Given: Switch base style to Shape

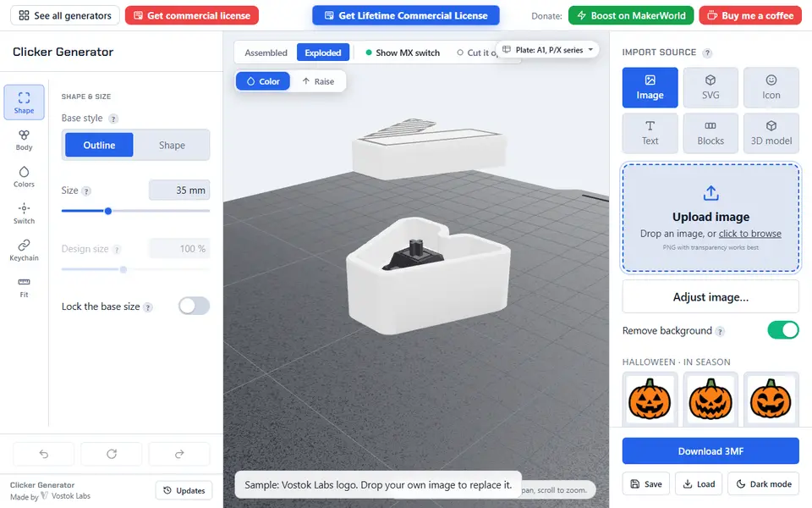Looking at the screenshot, I should pyautogui.click(x=172, y=145).
